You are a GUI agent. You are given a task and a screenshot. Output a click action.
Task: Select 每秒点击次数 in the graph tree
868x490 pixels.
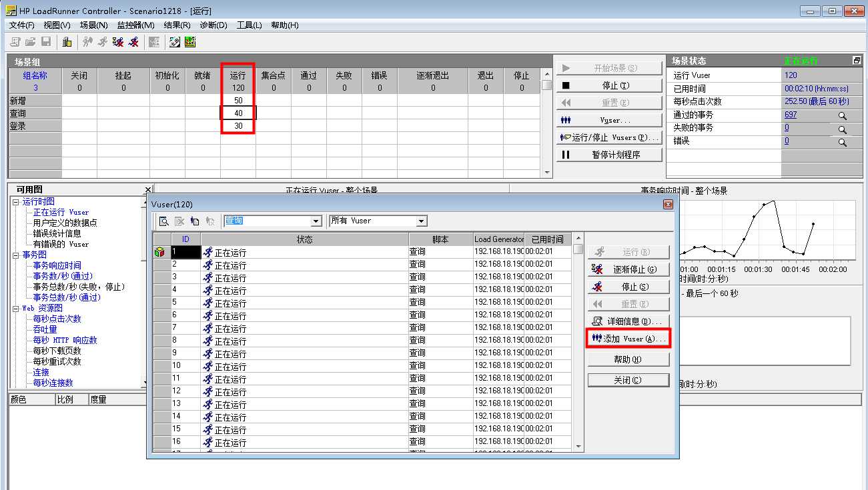point(57,319)
